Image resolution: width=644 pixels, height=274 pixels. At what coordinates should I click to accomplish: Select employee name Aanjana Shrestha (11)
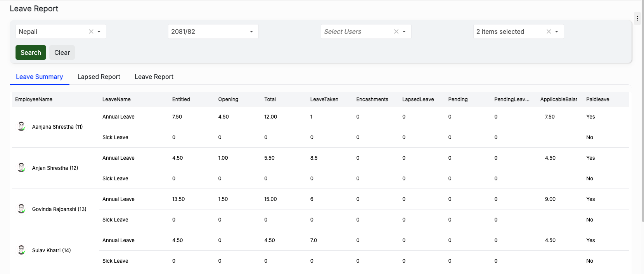click(x=57, y=127)
